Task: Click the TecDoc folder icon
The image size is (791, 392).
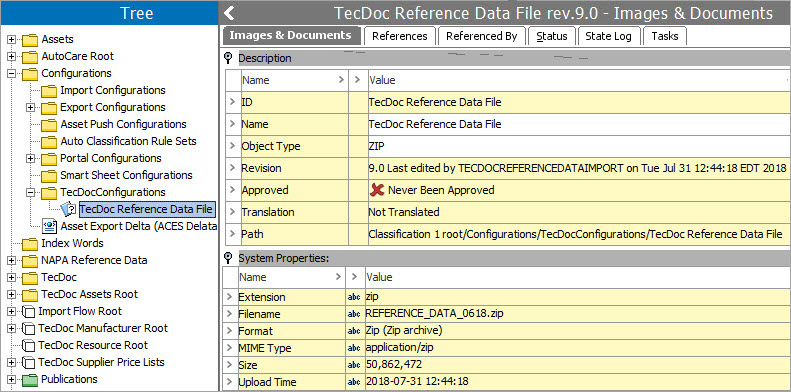Action: [30, 277]
